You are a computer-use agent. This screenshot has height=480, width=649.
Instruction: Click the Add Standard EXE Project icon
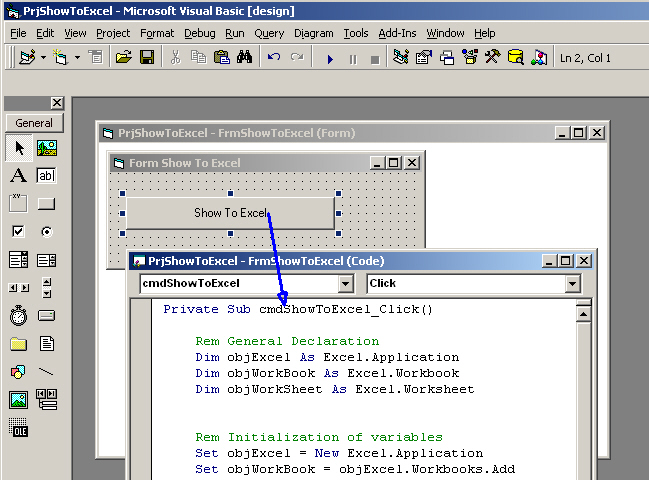click(x=27, y=57)
